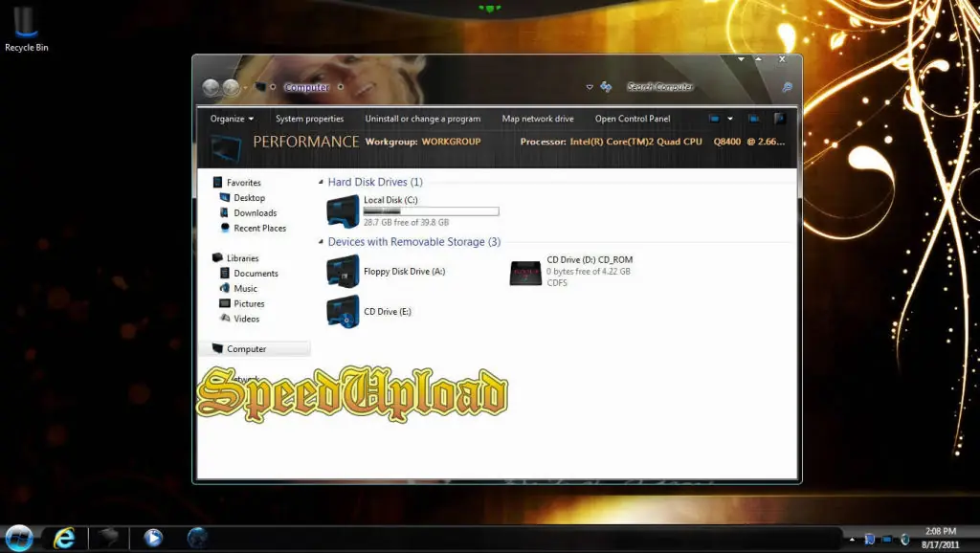980x553 pixels.
Task: Select Favorites in the navigation pane
Action: click(244, 183)
